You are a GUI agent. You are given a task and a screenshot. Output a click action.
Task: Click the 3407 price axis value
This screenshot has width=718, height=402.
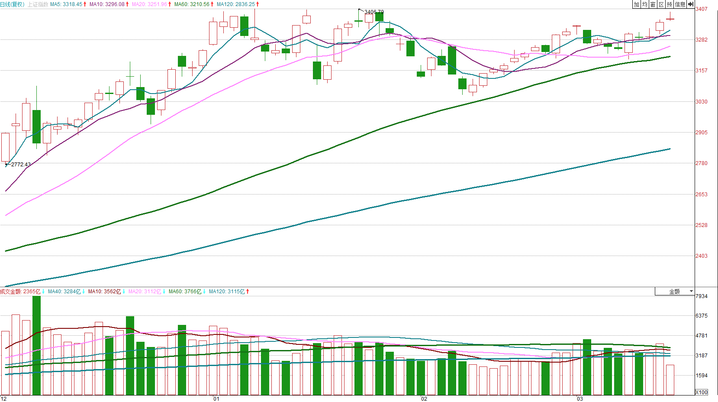pos(702,9)
